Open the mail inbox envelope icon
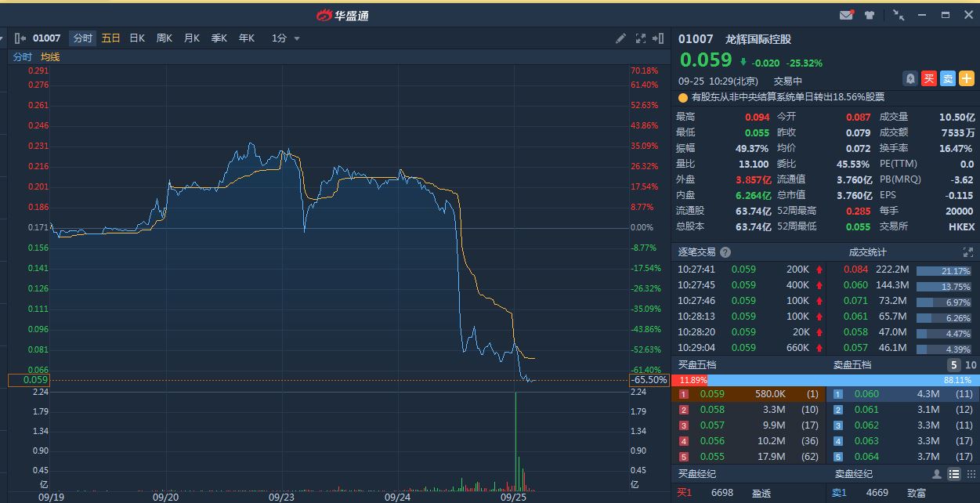Screen dimensions: 980x503 click(x=846, y=15)
